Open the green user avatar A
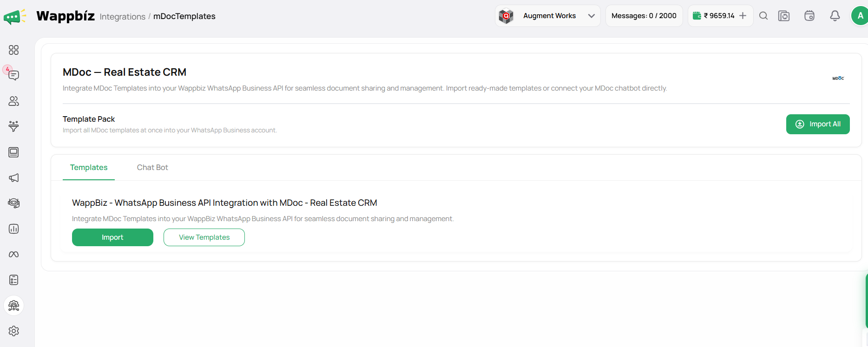Image resolution: width=868 pixels, height=347 pixels. (x=860, y=16)
